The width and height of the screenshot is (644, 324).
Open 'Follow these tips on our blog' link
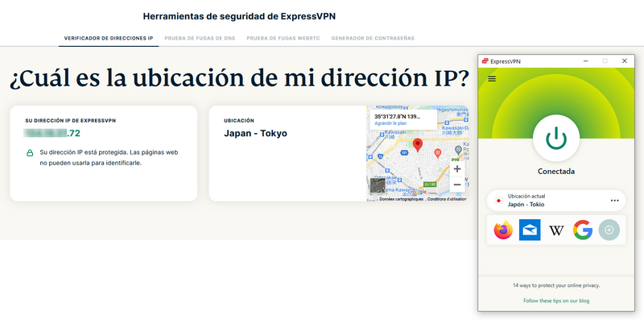coord(556,301)
